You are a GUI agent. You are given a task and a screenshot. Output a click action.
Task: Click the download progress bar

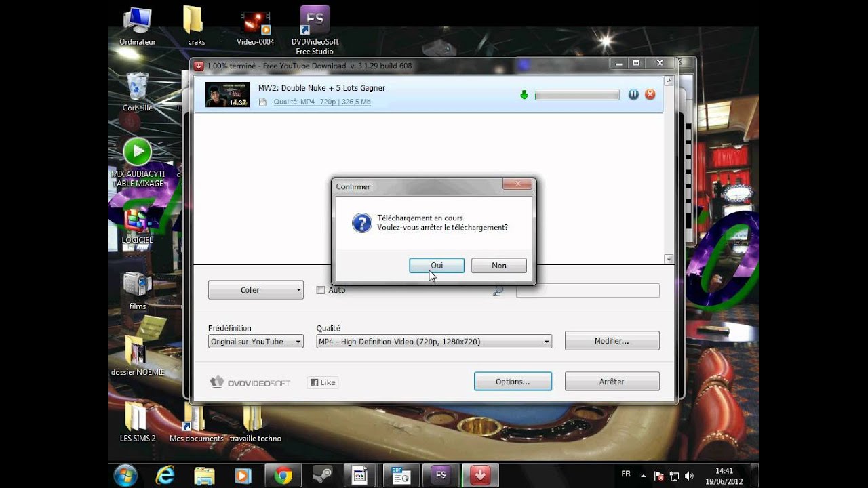click(x=577, y=95)
